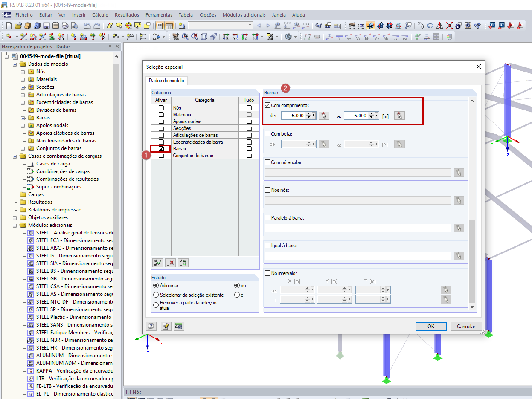Click the isometric wireframe cube icon
Viewport: 532px width, 399px height.
tap(203, 37)
